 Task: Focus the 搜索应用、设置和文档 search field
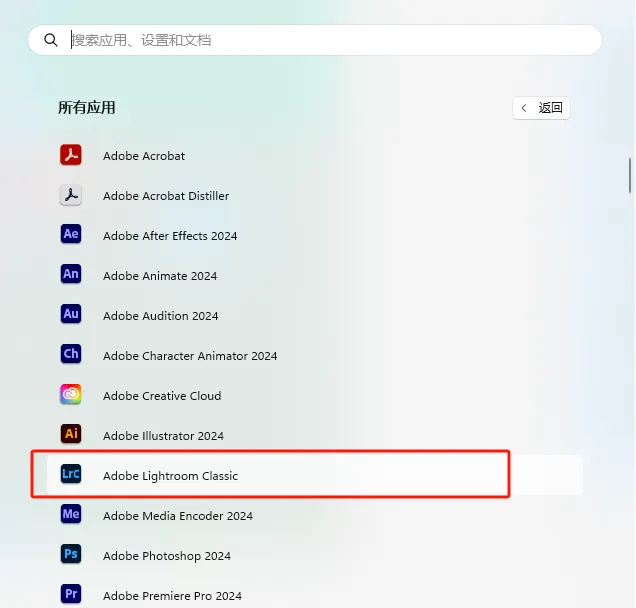315,40
